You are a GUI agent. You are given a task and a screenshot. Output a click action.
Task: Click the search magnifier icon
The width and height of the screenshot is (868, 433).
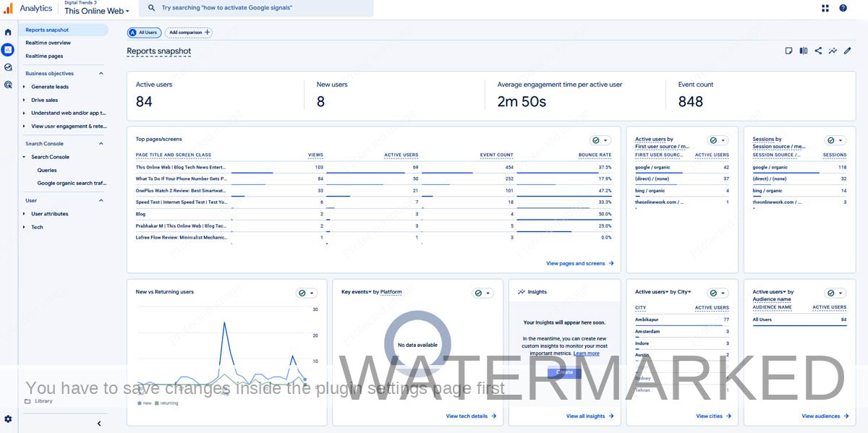click(151, 8)
